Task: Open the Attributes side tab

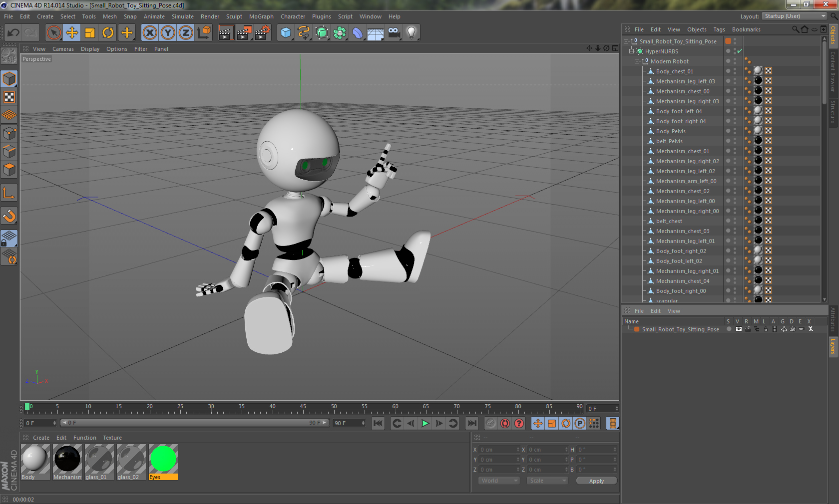Action: 833,320
